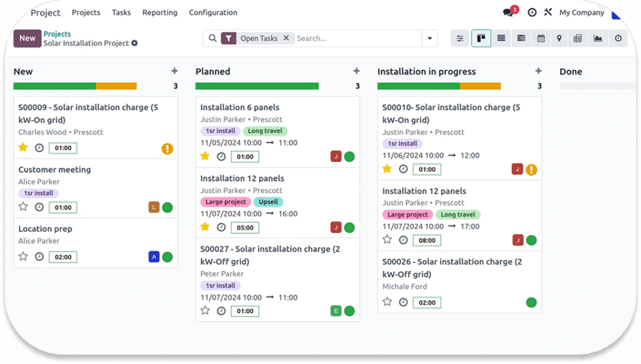Go to the Projects breadcrumb link

pyautogui.click(x=57, y=34)
